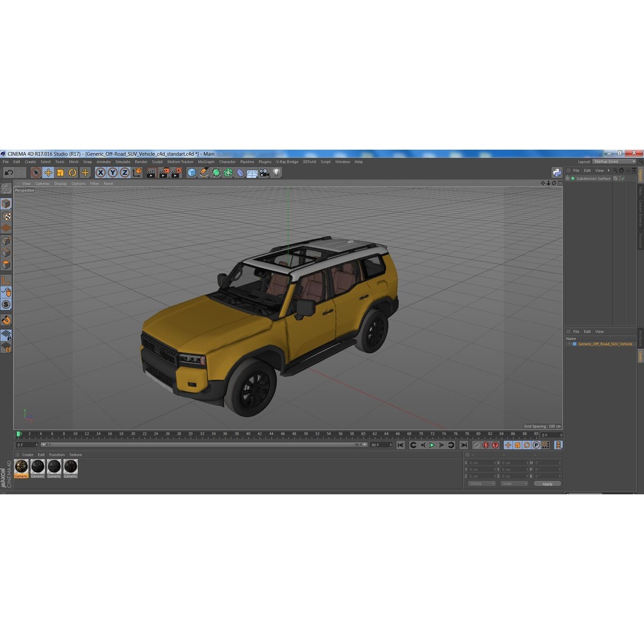The width and height of the screenshot is (644, 644).
Task: Step to next frame
Action: point(441,445)
